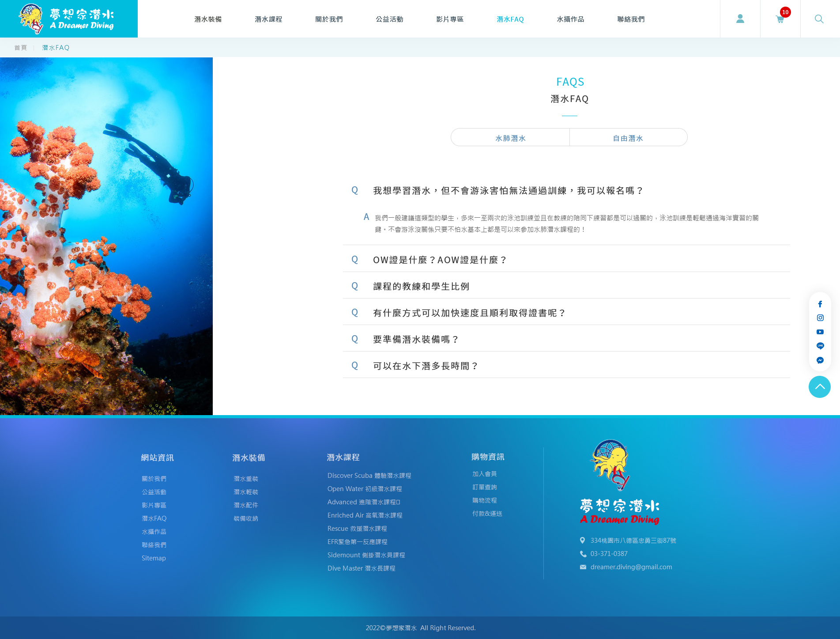Click the Sitemap footer link

coord(154,558)
